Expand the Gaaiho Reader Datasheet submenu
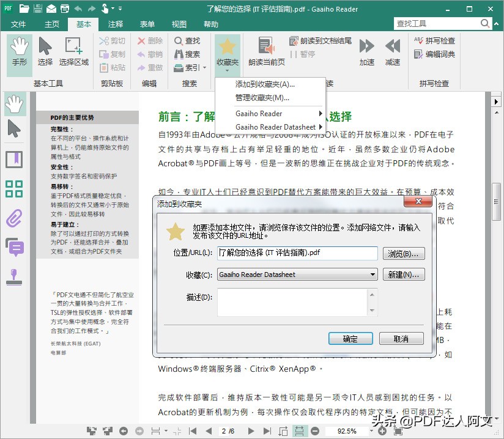 270,127
